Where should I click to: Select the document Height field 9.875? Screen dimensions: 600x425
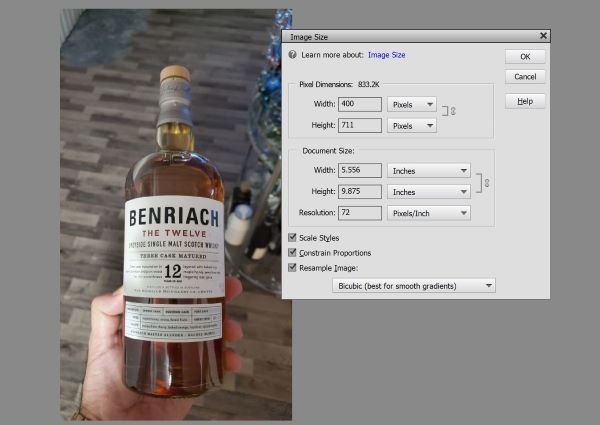(x=360, y=191)
